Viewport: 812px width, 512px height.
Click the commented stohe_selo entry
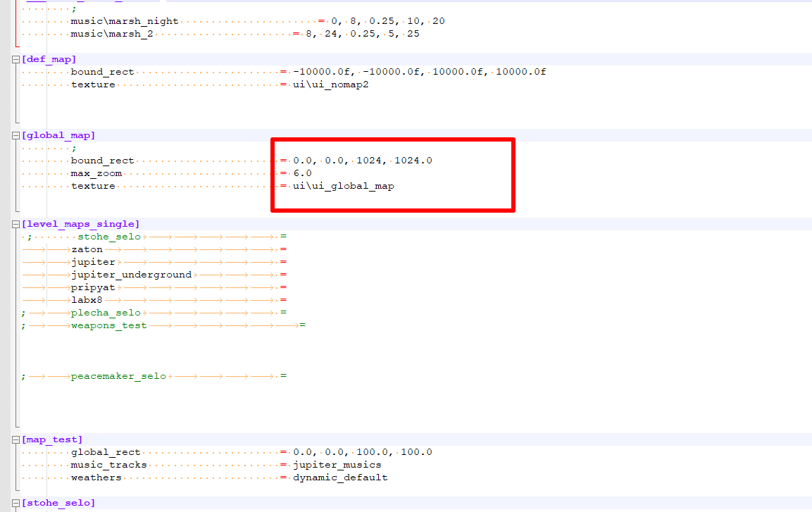pyautogui.click(x=108, y=237)
